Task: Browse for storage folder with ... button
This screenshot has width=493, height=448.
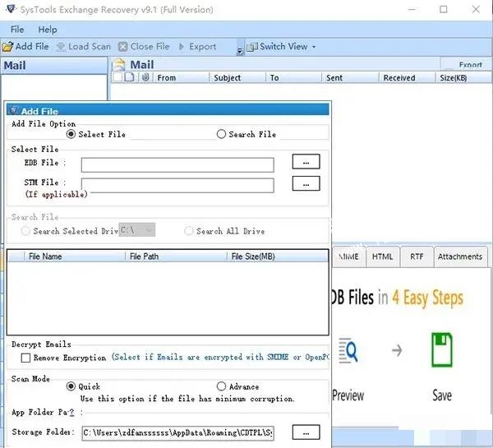Action: pos(306,432)
